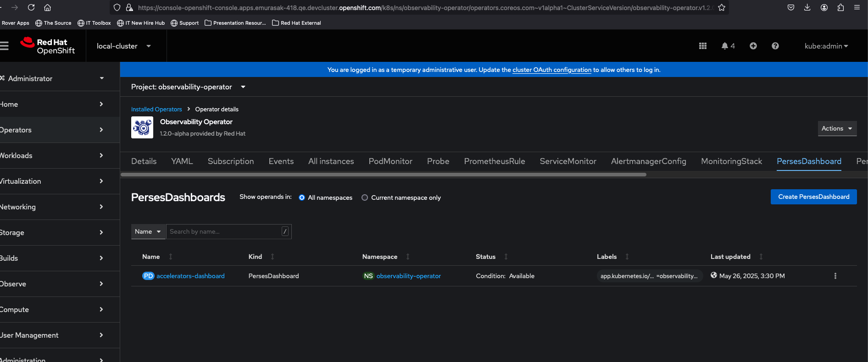Open the notifications bell icon
Viewport: 868px width, 362px height.
coord(725,46)
